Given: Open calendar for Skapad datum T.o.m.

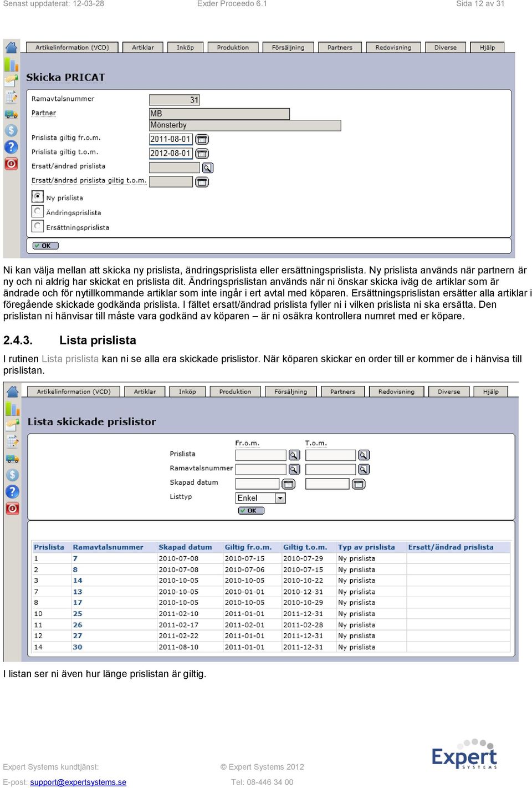Looking at the screenshot, I should tap(359, 484).
